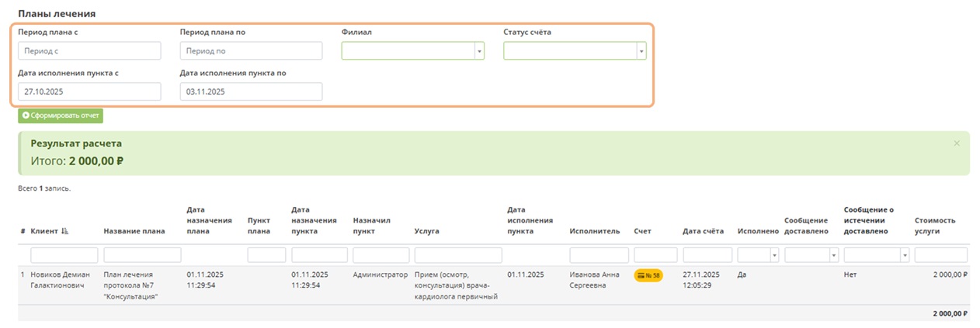Select the date field showing 27.10.2025
The width and height of the screenshot is (980, 328).
89,91
